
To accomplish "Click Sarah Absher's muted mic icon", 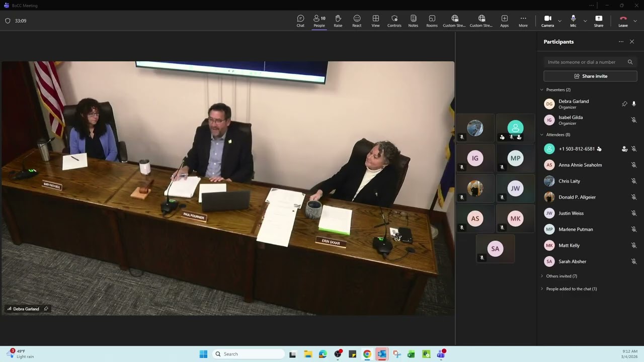I will tap(634, 261).
